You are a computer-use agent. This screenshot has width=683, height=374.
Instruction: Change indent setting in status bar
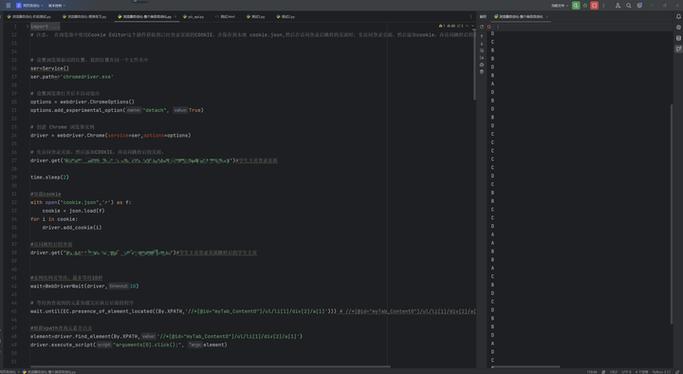tap(642, 372)
